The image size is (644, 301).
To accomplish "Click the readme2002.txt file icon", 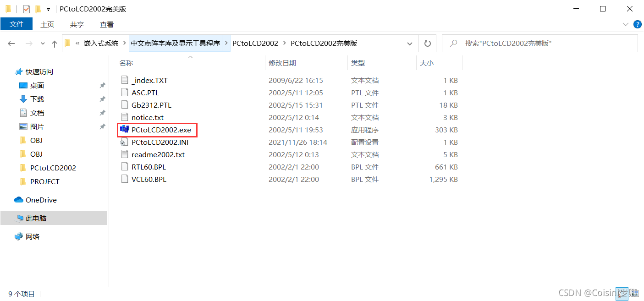I will tap(124, 154).
